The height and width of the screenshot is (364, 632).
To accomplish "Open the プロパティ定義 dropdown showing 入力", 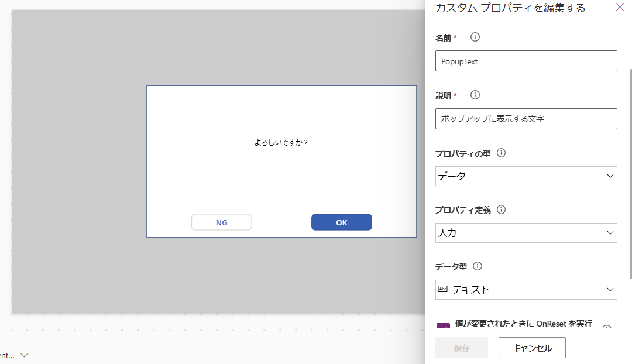I will click(526, 233).
